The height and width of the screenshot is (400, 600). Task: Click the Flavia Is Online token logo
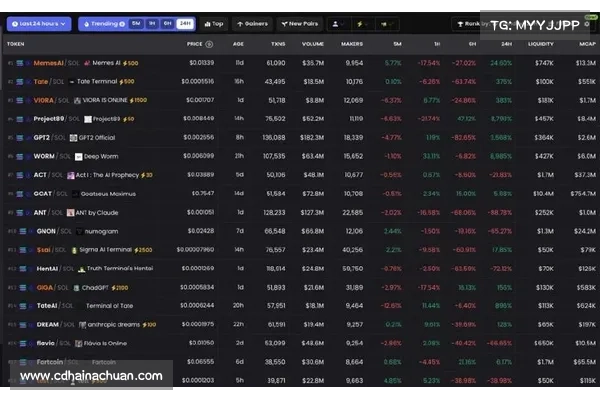[x=78, y=344]
